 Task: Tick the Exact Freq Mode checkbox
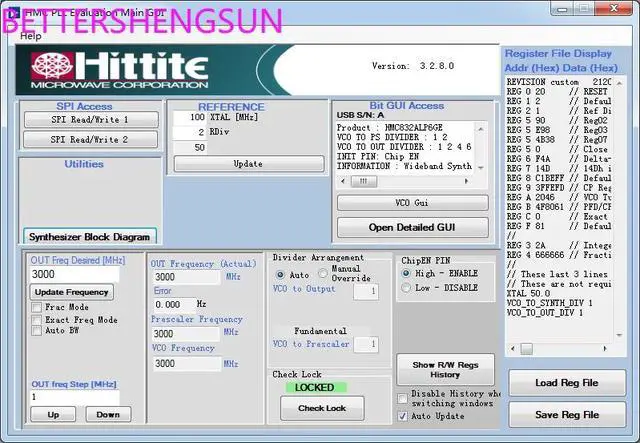click(x=37, y=319)
